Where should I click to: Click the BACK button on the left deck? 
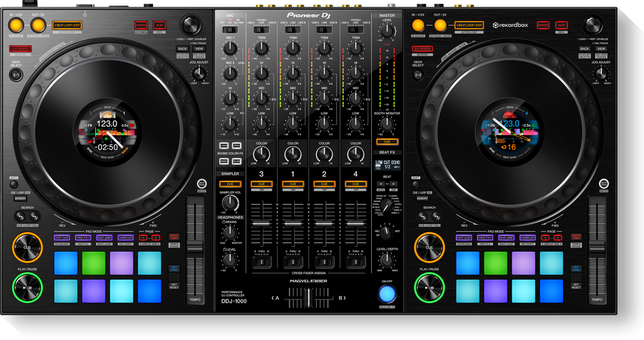point(182,49)
